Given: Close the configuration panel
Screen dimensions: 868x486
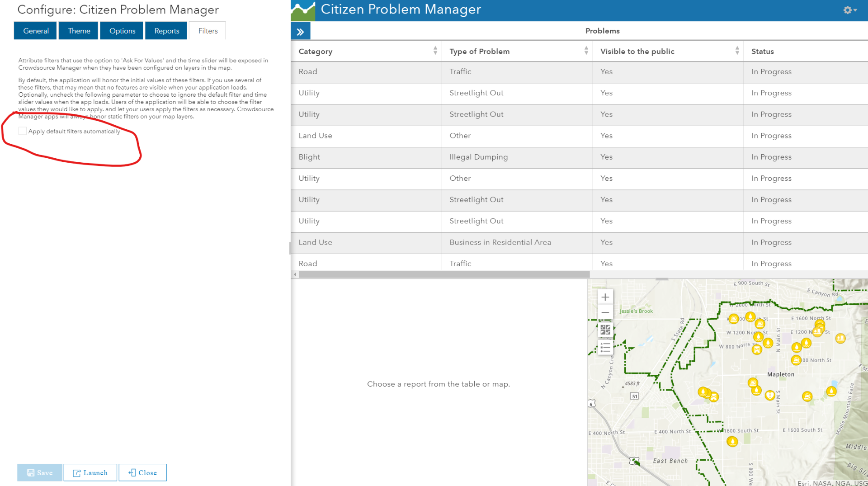Looking at the screenshot, I should [x=143, y=472].
